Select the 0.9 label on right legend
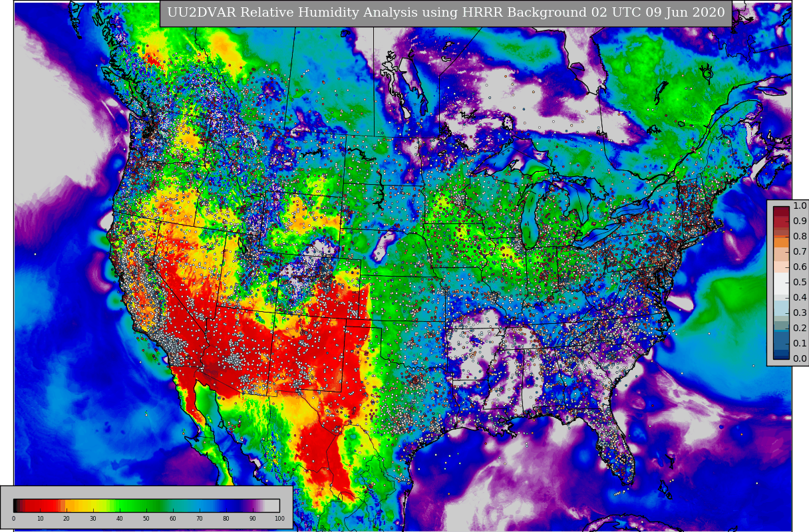 (x=799, y=221)
